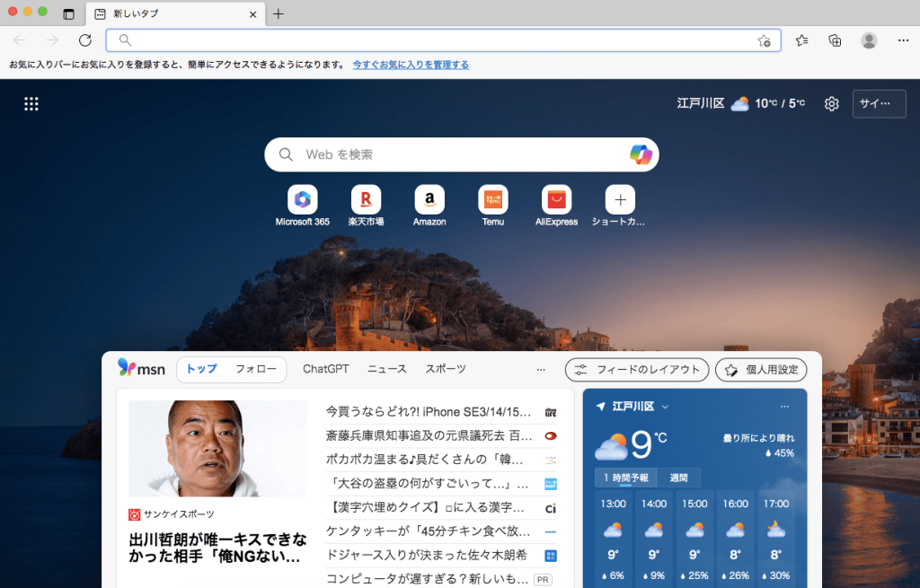Click 曇り所により晴れ condition text

point(758,438)
